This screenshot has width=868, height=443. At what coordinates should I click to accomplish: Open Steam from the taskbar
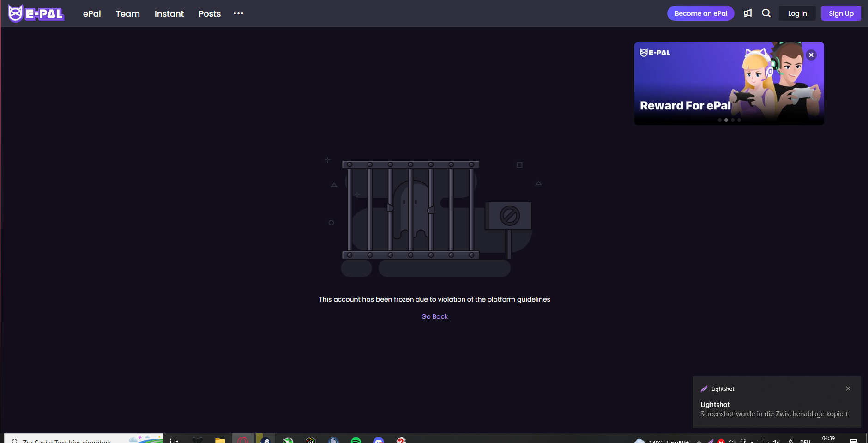pyautogui.click(x=265, y=440)
